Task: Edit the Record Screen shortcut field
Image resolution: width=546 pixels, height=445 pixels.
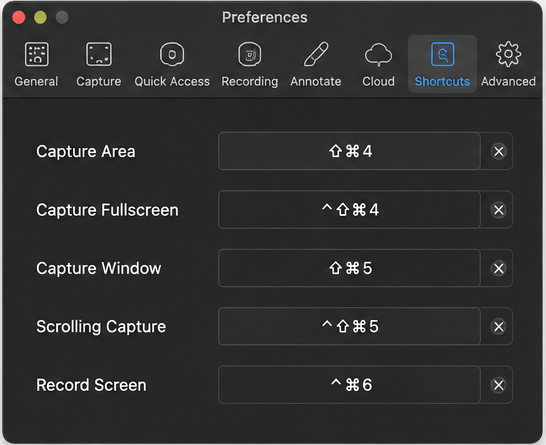Action: tap(349, 385)
